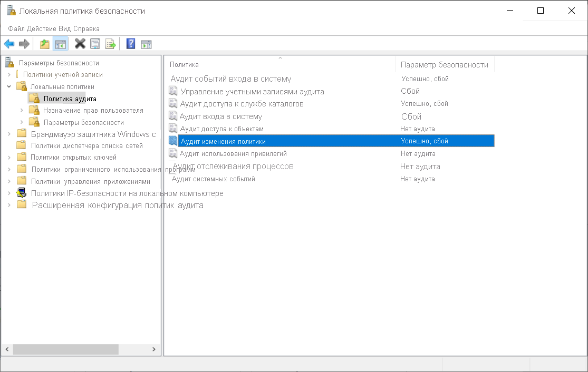Click the Назначение прав пользователя folder icon
This screenshot has height=372, width=588.
(34, 110)
